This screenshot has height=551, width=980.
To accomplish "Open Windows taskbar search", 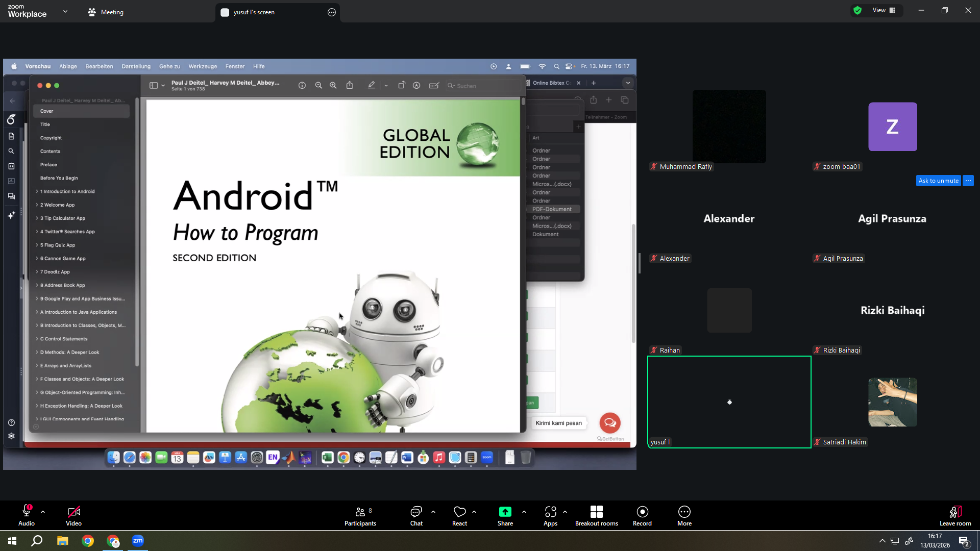I will click(x=37, y=541).
